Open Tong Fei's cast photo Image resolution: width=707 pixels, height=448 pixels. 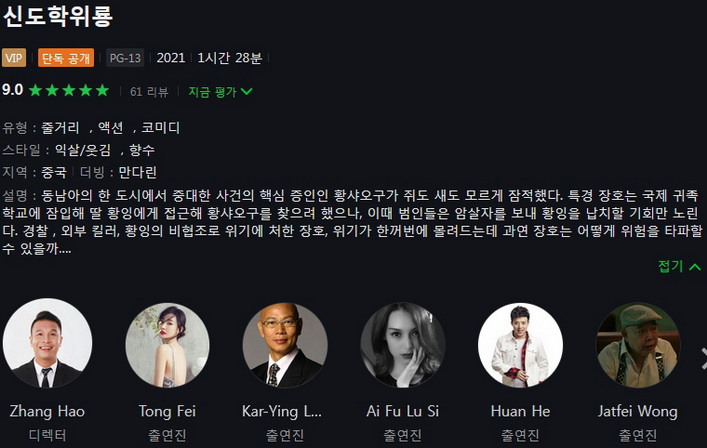(x=167, y=345)
